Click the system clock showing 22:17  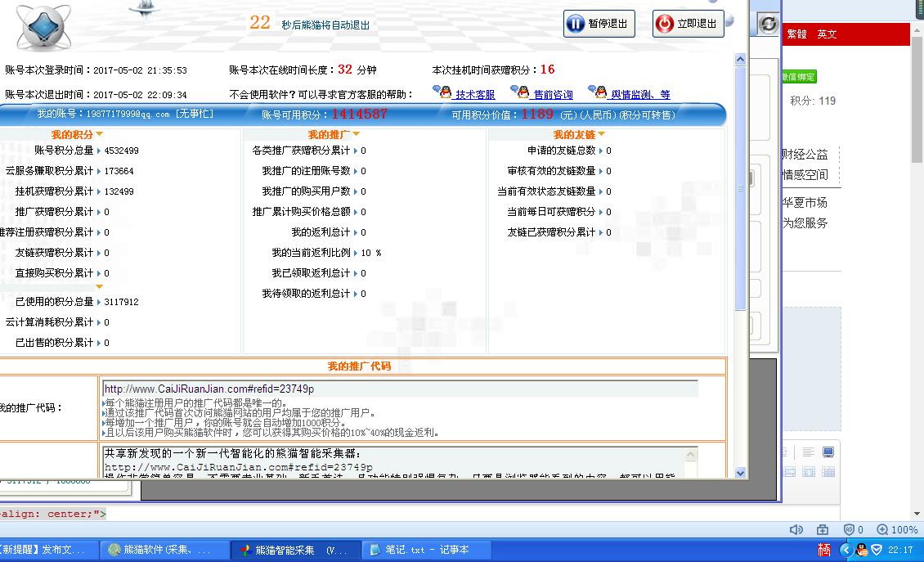click(899, 550)
